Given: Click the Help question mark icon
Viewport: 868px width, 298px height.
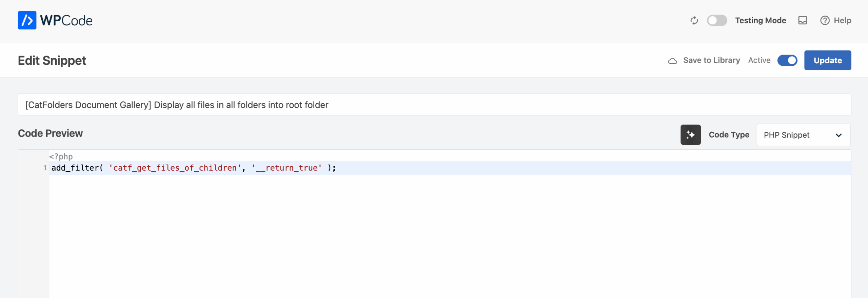Looking at the screenshot, I should tap(825, 21).
